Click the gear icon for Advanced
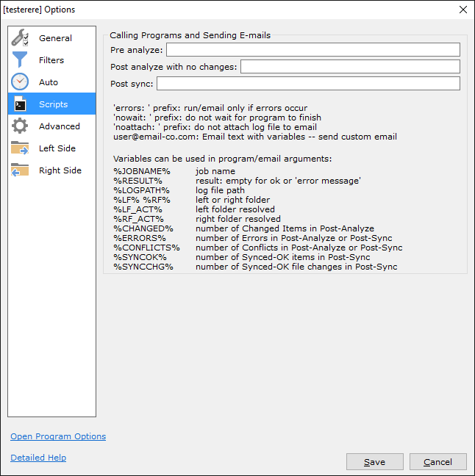The width and height of the screenshot is (475, 476). pos(20,126)
